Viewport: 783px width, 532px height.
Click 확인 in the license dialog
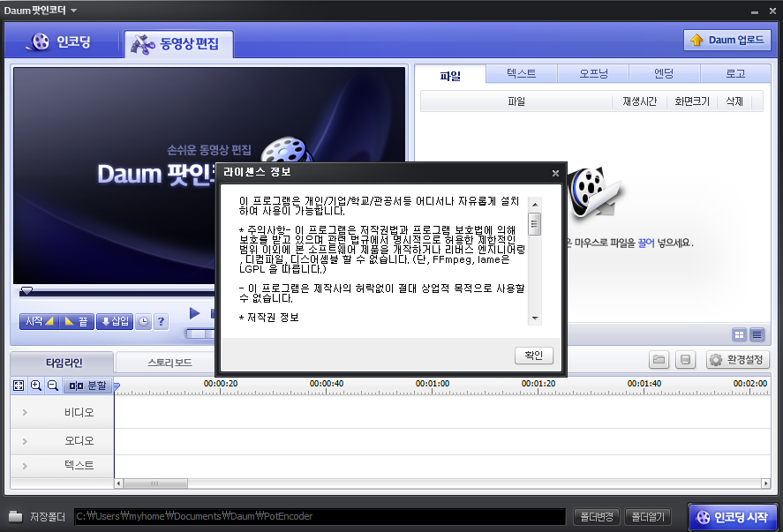[534, 356]
